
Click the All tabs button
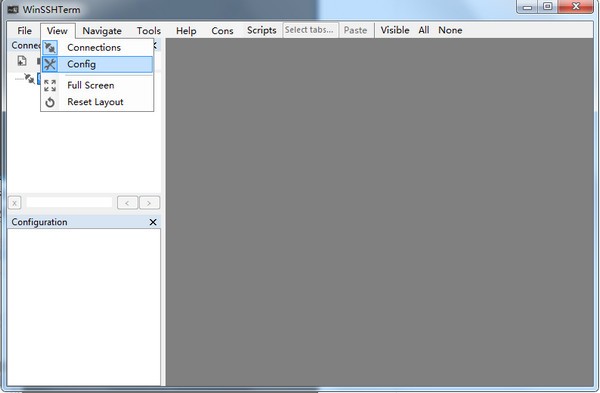click(424, 30)
